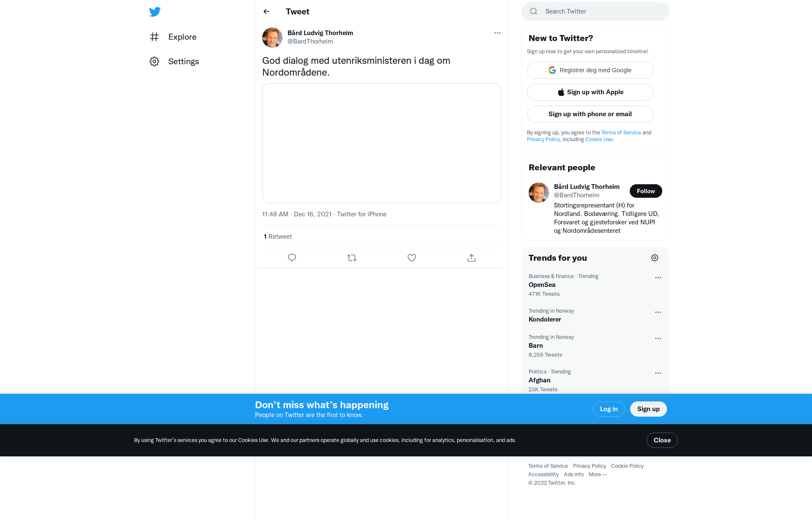The width and height of the screenshot is (812, 521).
Task: Open more options for the OpenSea trend
Action: [x=658, y=278]
